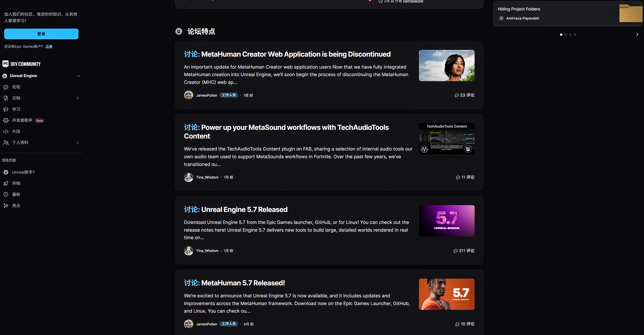Click JamesPullan avatar on MetaHuman Creator post
644x335 pixels.
[x=189, y=95]
